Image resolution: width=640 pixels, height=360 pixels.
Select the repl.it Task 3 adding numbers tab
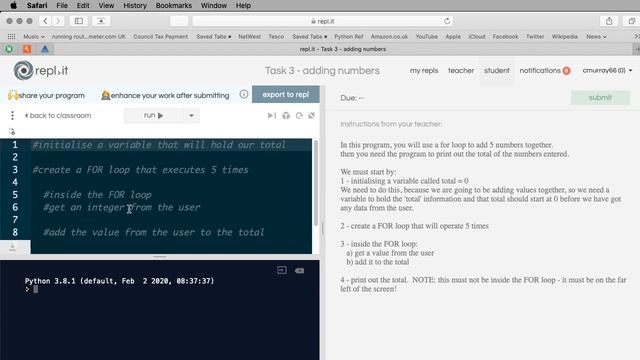343,49
